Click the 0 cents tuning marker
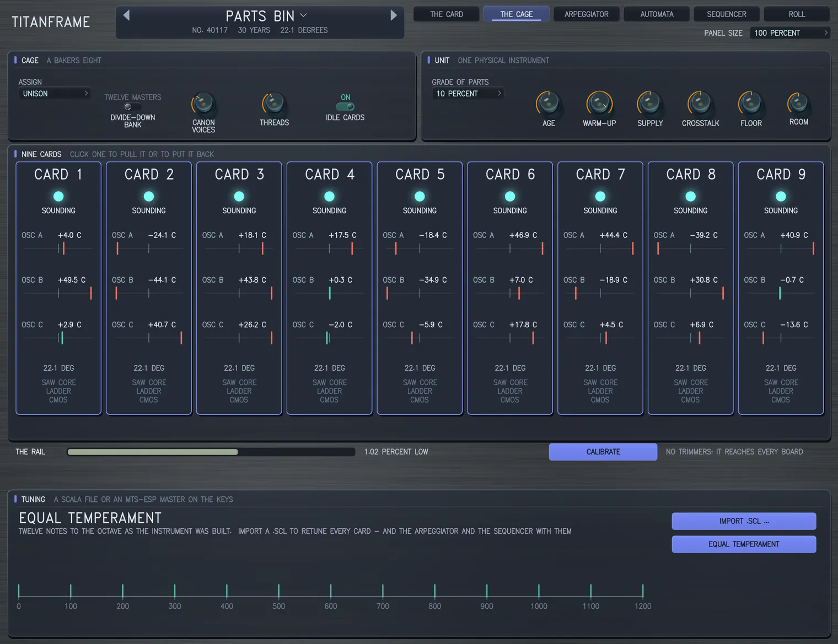 click(x=19, y=592)
